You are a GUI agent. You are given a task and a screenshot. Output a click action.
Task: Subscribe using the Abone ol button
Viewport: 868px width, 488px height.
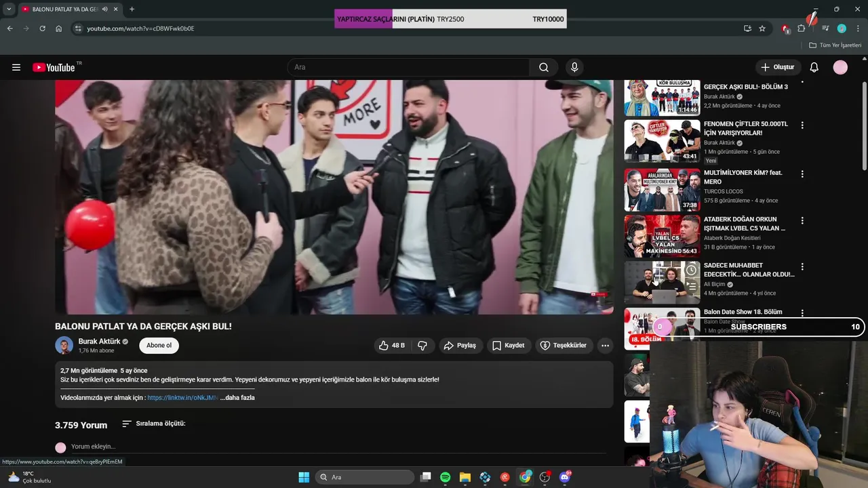(159, 345)
